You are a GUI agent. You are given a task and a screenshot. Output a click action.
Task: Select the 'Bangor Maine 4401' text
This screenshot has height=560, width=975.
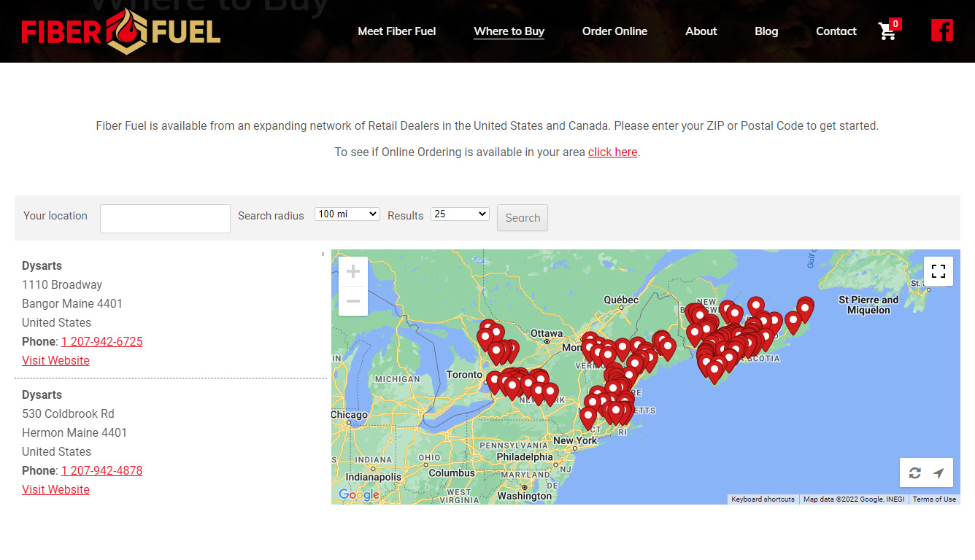pyautogui.click(x=72, y=304)
